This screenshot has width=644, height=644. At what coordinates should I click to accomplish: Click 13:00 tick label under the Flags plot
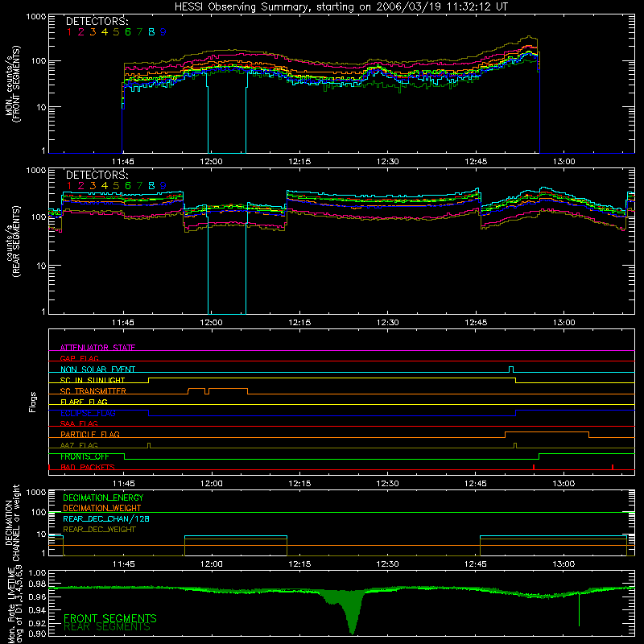coord(563,484)
